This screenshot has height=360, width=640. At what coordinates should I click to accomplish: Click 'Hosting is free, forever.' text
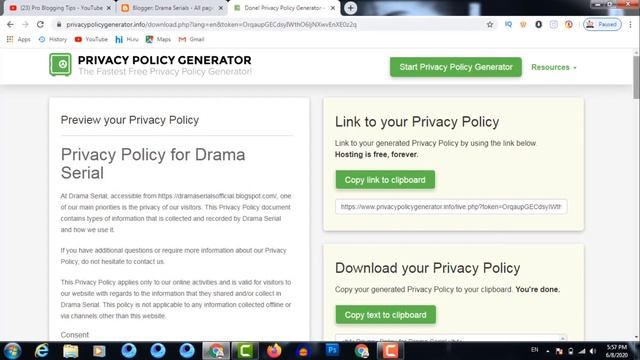(x=376, y=154)
